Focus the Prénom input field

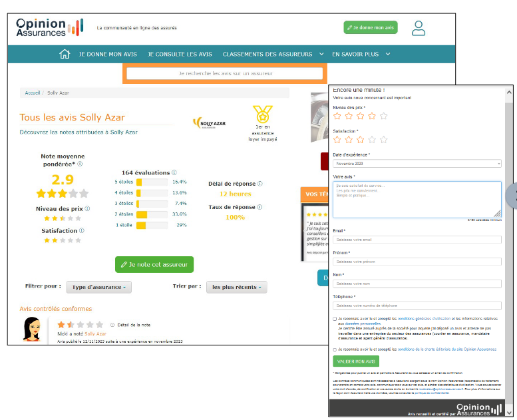click(x=417, y=262)
